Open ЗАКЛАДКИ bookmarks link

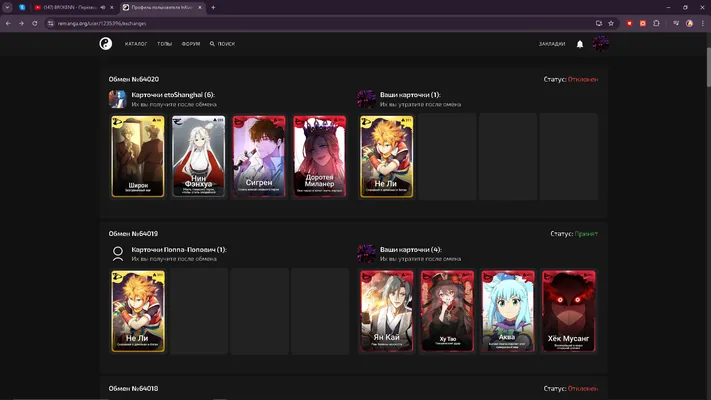pyautogui.click(x=552, y=44)
